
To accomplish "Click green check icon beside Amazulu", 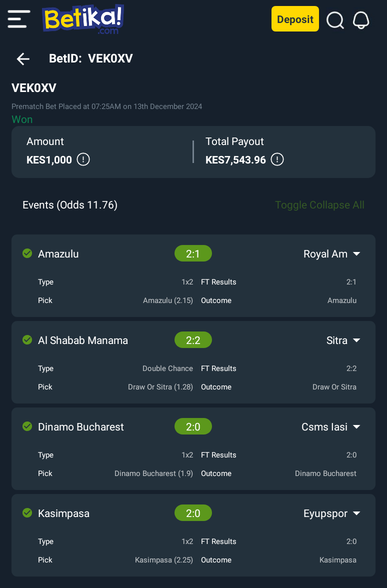I will click(27, 253).
